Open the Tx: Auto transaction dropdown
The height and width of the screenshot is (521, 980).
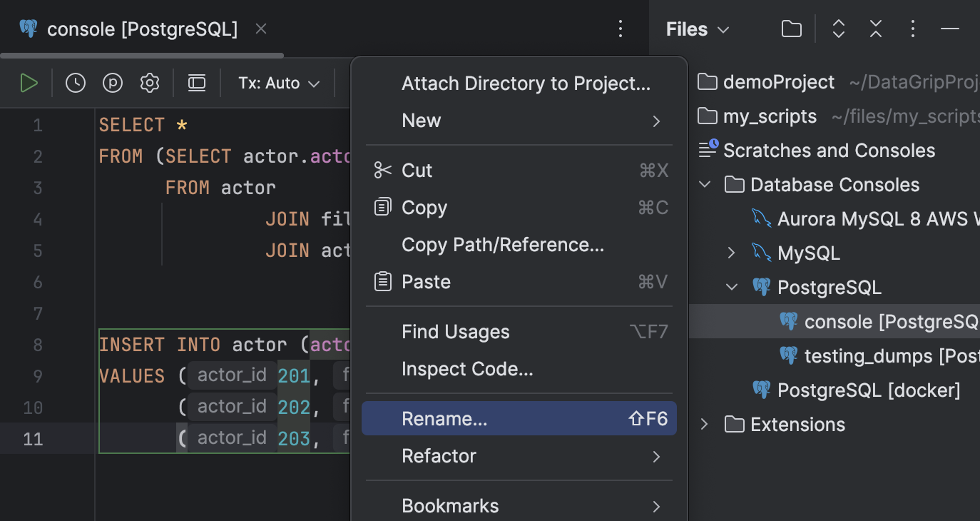click(278, 83)
